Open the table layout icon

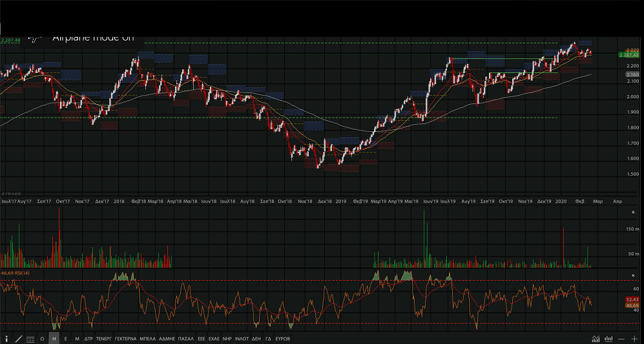point(30,339)
